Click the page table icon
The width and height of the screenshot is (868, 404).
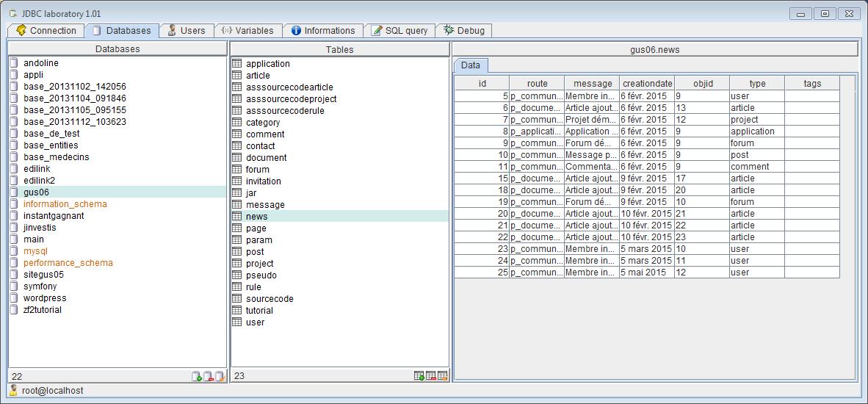[x=237, y=228]
